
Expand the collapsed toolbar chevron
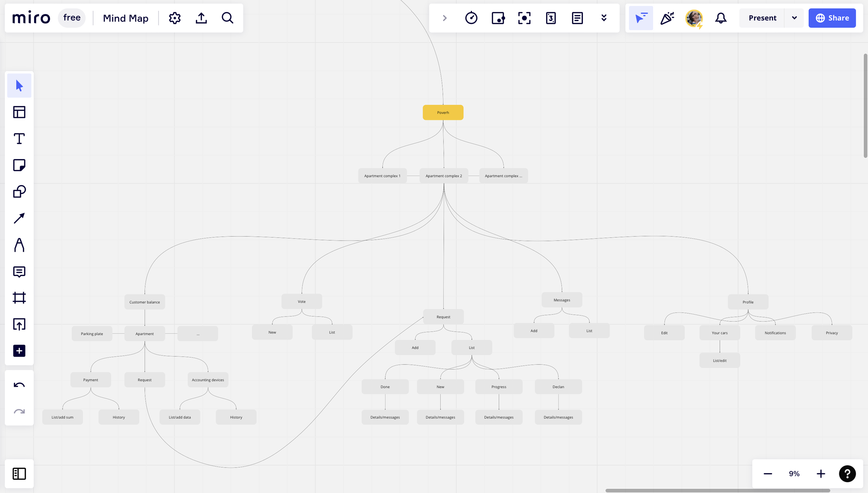tap(445, 18)
